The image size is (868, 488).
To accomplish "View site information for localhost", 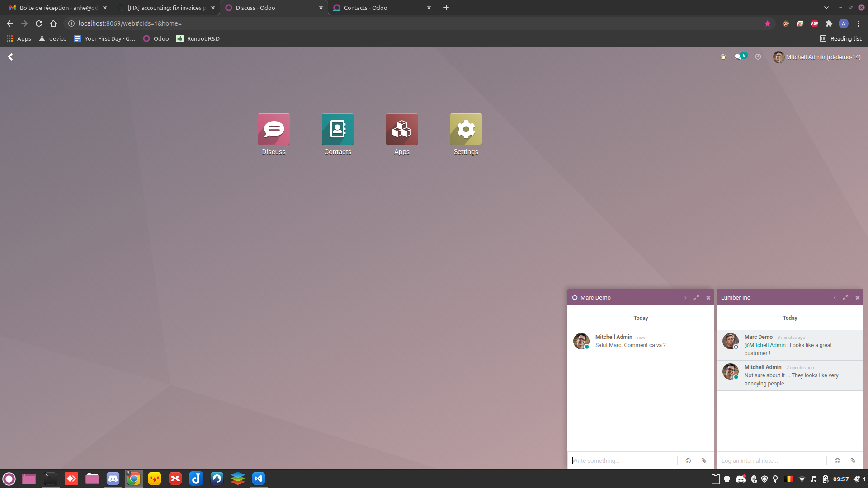I will [71, 23].
